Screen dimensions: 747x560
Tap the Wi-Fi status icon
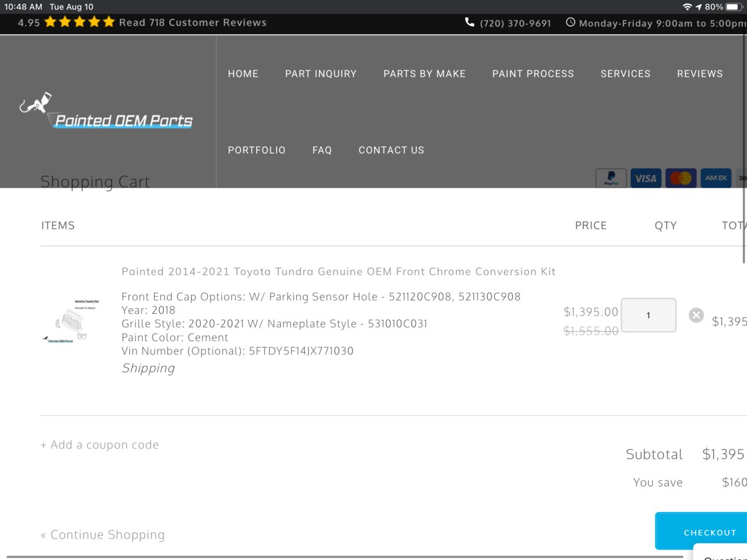[687, 7]
